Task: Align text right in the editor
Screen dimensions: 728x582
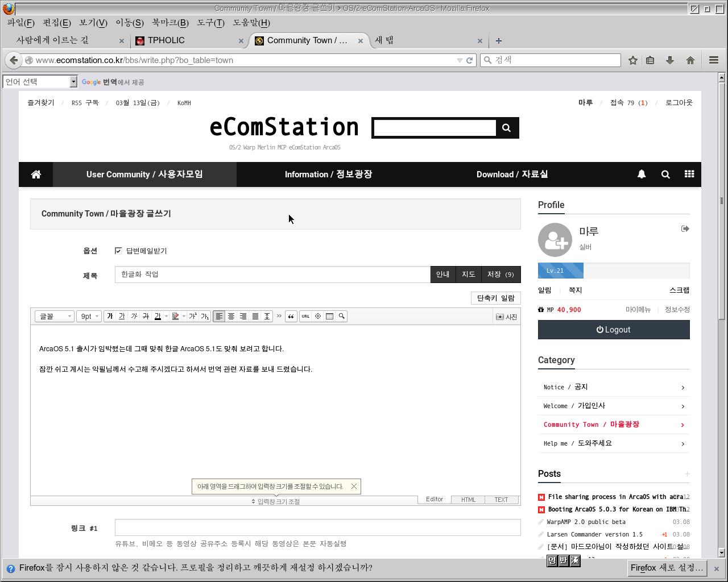Action: [243, 317]
